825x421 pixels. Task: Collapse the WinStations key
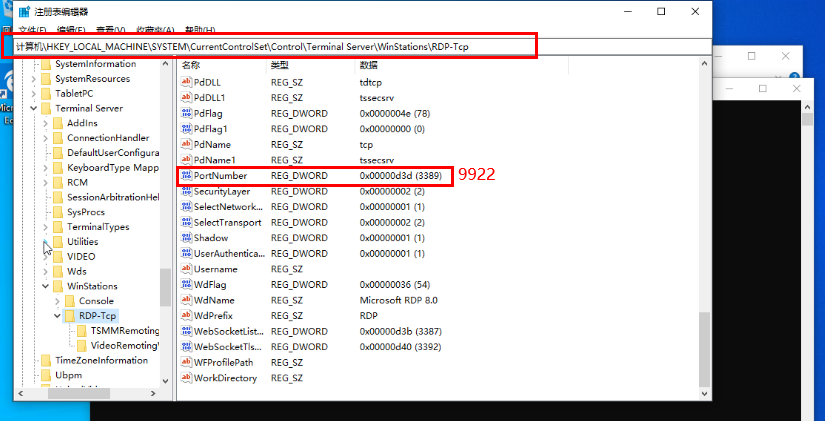(45, 286)
